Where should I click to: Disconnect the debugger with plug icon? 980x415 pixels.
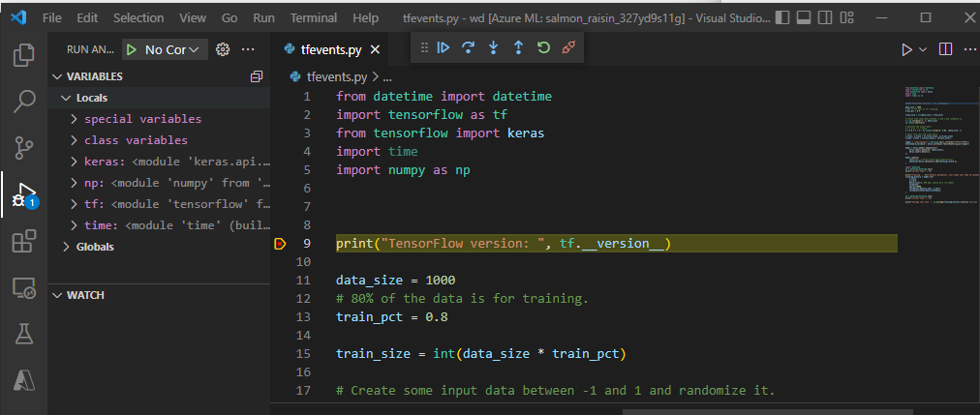(568, 47)
